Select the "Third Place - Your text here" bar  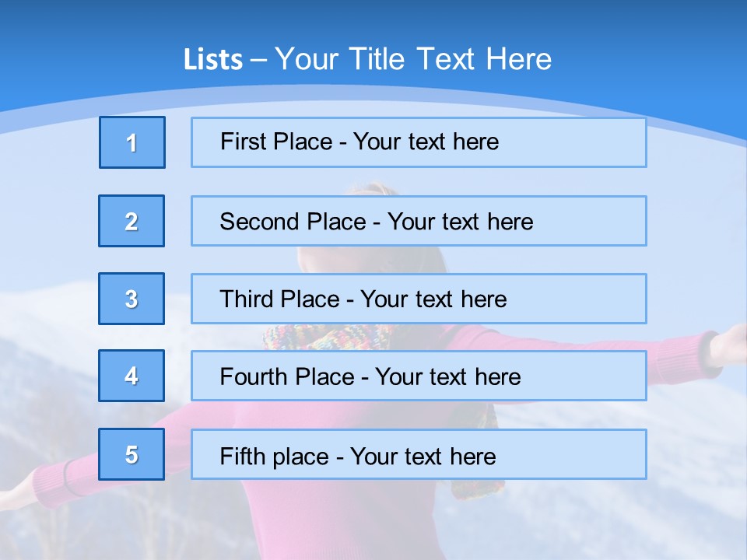419,299
